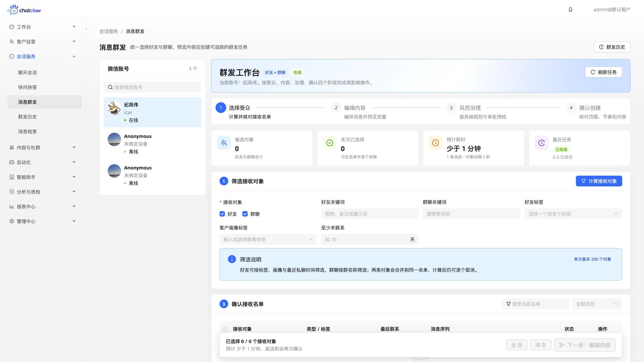Screen dimensions: 644x362
Task: Click the 会话服务 chat bubble icon
Action: (x=12, y=56)
